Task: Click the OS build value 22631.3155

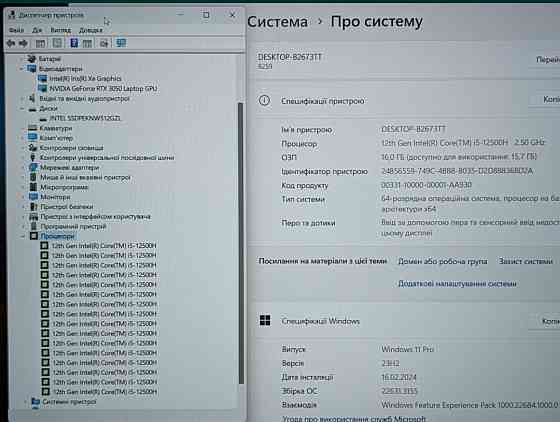Action: coord(399,391)
